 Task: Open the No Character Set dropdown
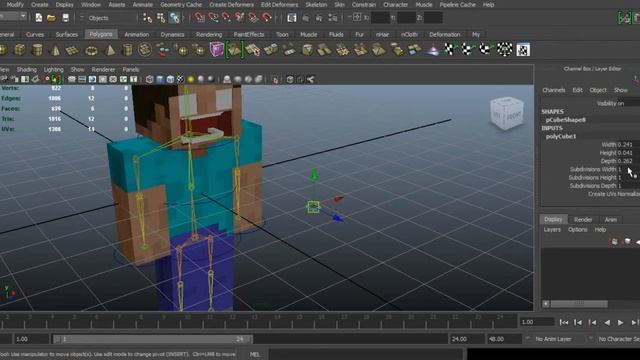618,339
